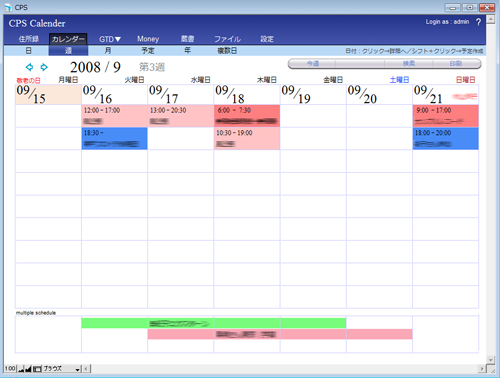
Task: Toggle the status toolbar icon at bottom
Action: click(37, 369)
